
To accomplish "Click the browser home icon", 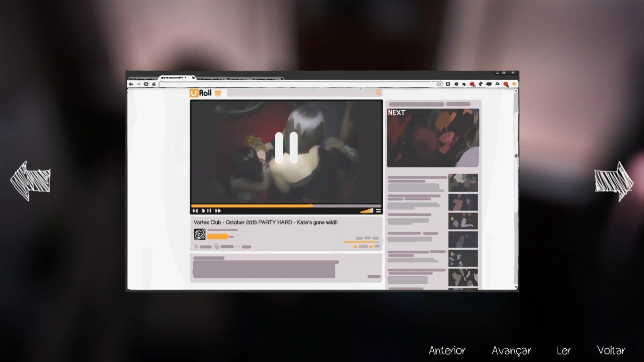I will pos(154,84).
